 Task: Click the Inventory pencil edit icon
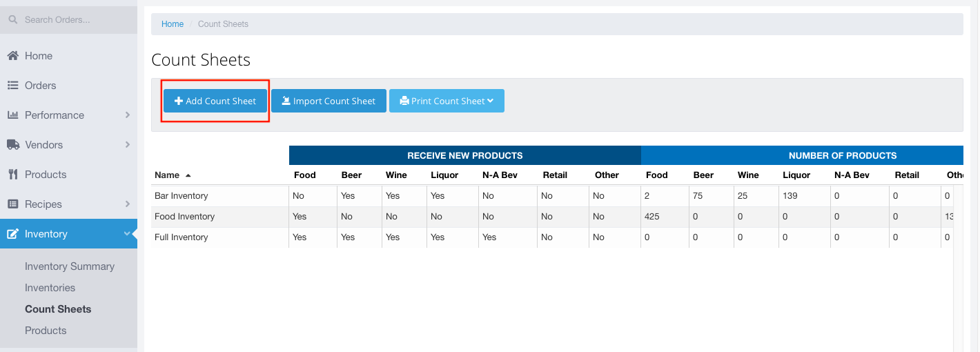point(12,234)
